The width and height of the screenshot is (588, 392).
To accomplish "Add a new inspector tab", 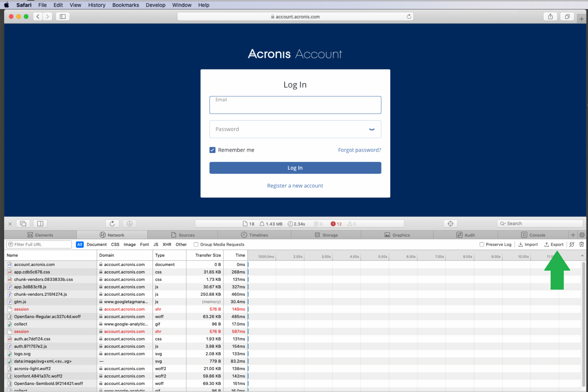I will [x=573, y=235].
